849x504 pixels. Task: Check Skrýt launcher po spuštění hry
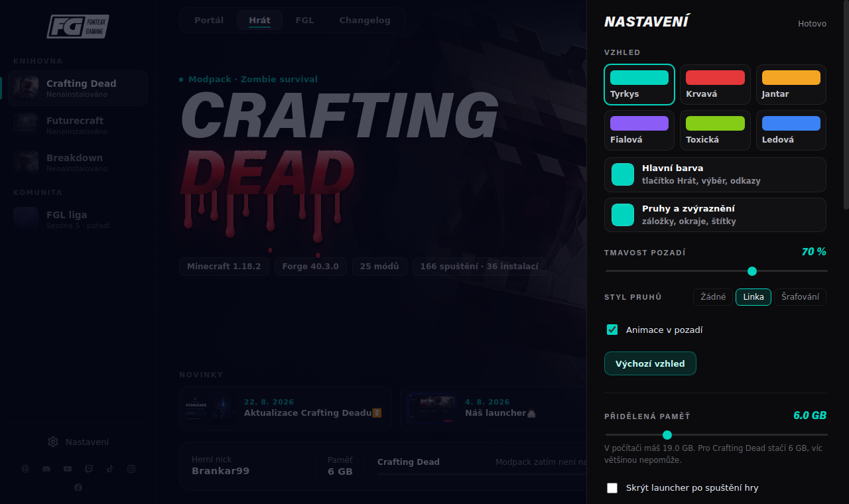pos(612,488)
